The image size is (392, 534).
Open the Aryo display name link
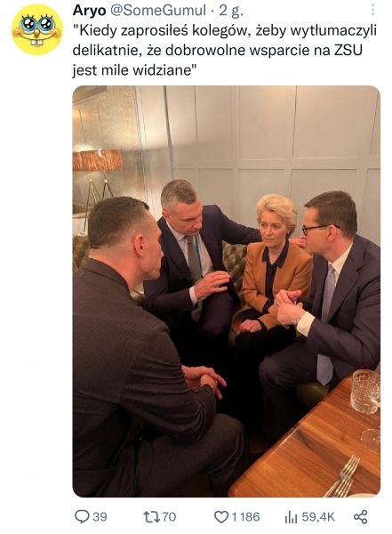(x=89, y=11)
